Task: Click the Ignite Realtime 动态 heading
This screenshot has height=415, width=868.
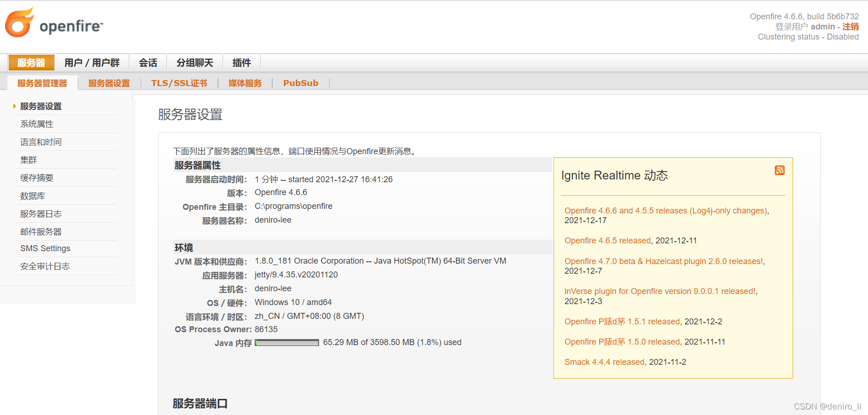Action: click(615, 175)
